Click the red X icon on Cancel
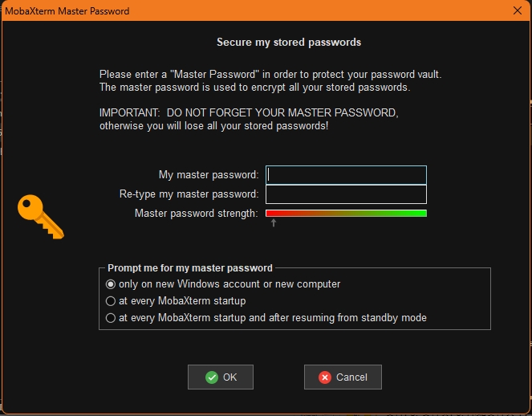 pos(325,377)
